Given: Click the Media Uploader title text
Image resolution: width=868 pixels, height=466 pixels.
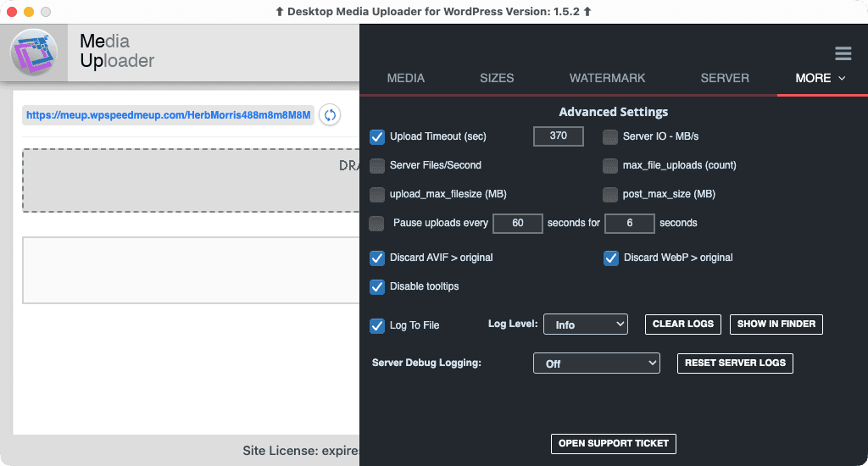Looking at the screenshot, I should click(x=117, y=51).
